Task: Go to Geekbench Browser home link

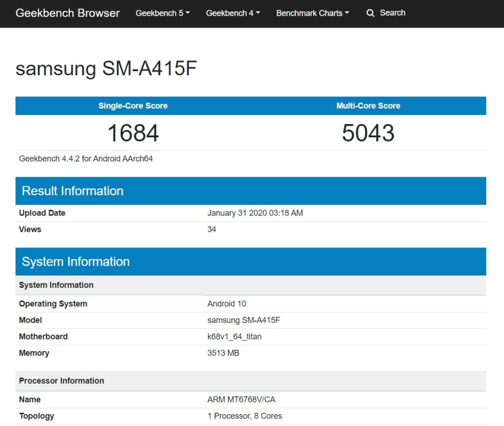Action: click(67, 13)
